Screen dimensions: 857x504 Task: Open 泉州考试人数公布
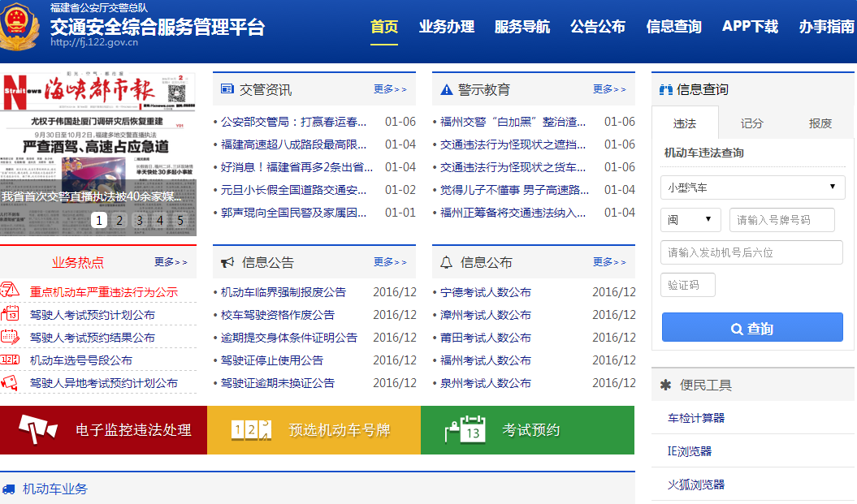[485, 383]
